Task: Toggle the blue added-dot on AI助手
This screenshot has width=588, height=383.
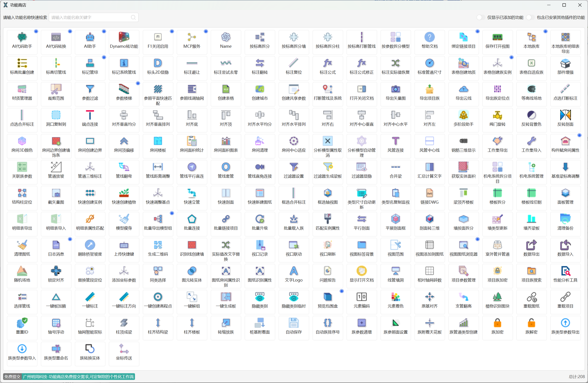Action: [104, 31]
